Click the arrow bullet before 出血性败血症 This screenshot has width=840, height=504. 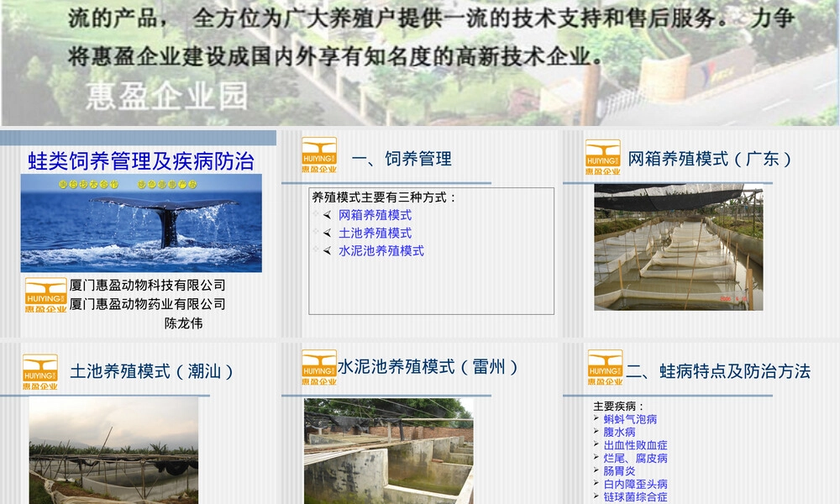596,444
